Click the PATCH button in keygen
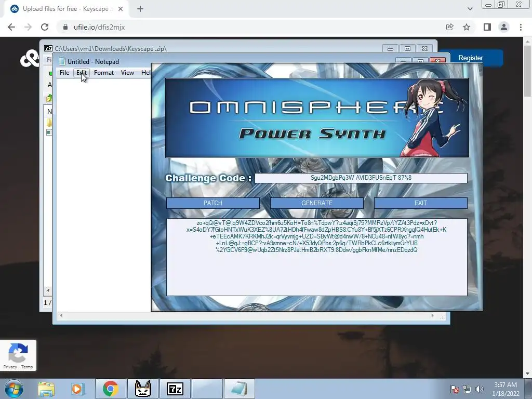532x399 pixels. coord(212,203)
